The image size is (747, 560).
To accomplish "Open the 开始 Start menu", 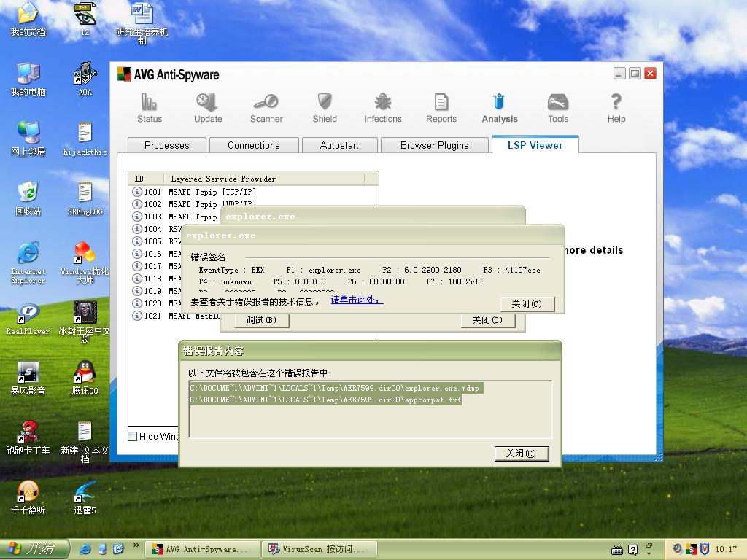I will [x=34, y=549].
